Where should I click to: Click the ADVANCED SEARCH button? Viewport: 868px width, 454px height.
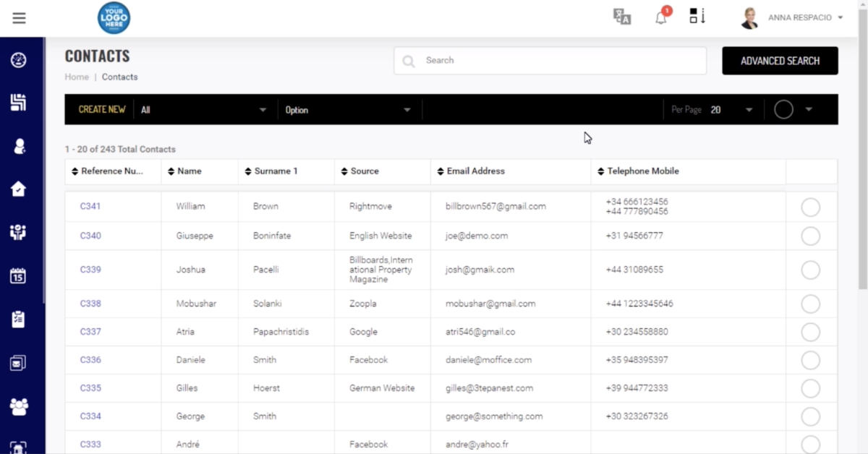tap(780, 61)
